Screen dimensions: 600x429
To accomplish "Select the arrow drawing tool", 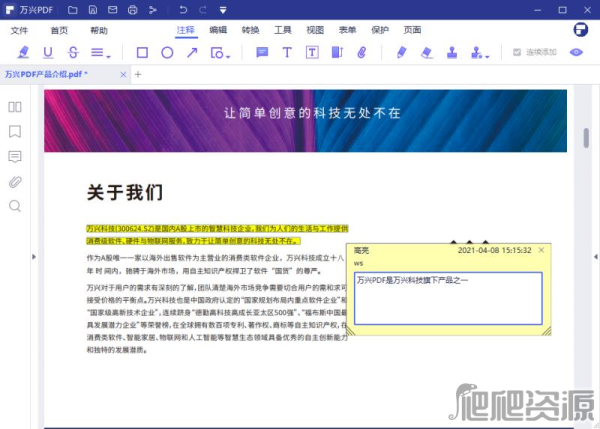I will click(x=192, y=52).
